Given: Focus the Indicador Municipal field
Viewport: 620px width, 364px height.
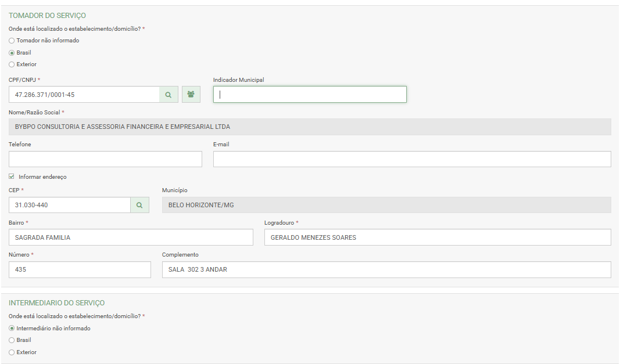Looking at the screenshot, I should click(310, 95).
